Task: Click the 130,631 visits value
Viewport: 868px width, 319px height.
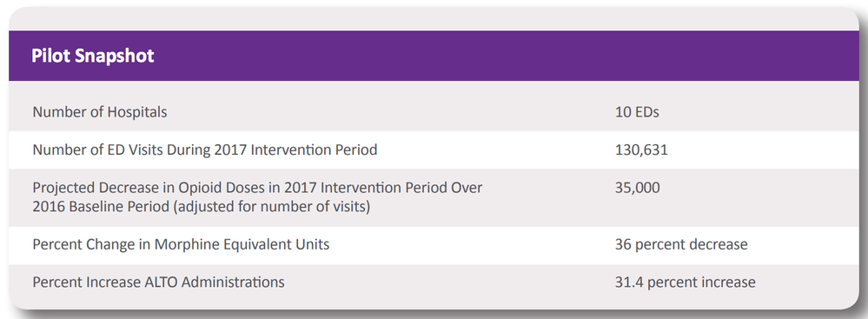Action: tap(641, 150)
